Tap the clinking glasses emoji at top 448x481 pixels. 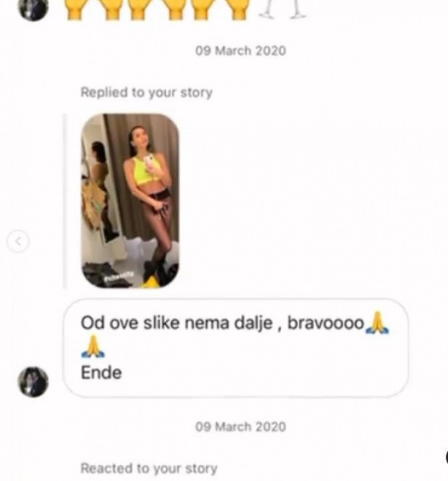coord(282,9)
